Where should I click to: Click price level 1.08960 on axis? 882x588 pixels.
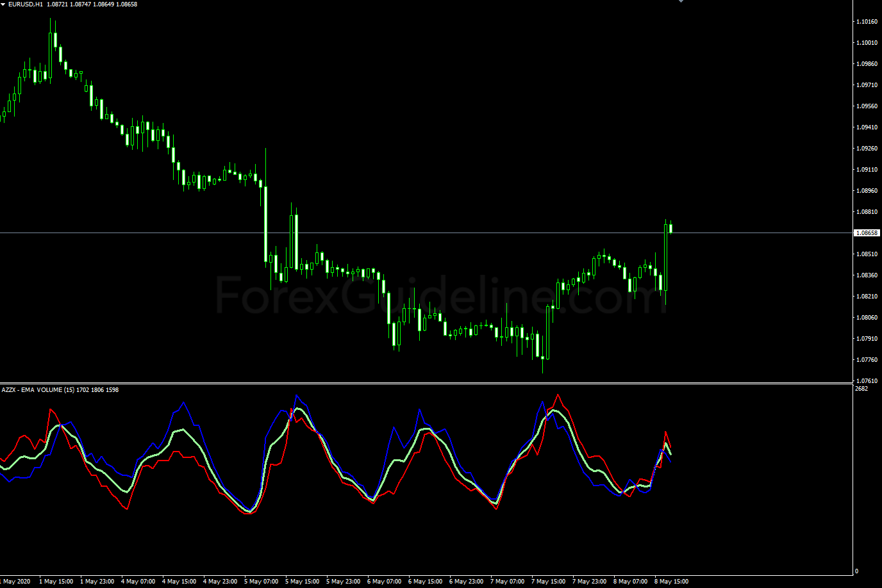point(867,191)
